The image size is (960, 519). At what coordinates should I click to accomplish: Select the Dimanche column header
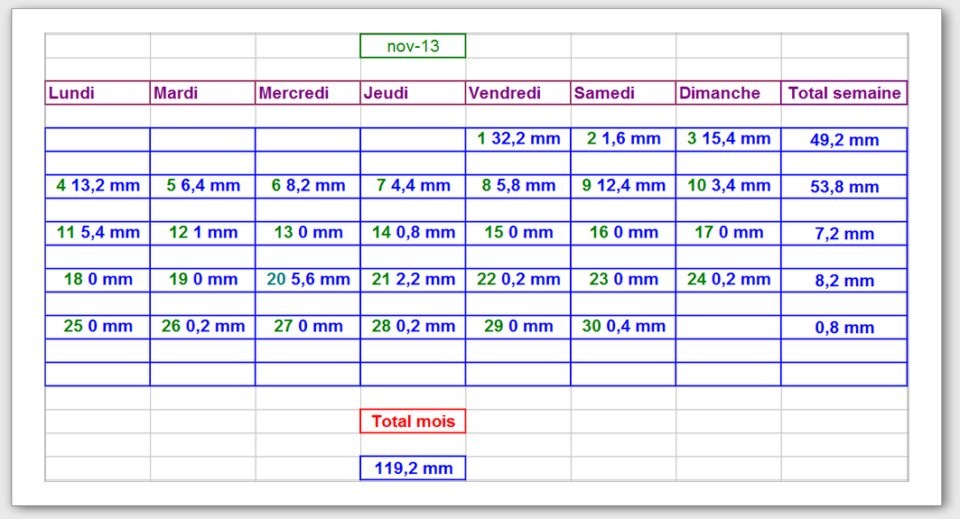click(727, 93)
